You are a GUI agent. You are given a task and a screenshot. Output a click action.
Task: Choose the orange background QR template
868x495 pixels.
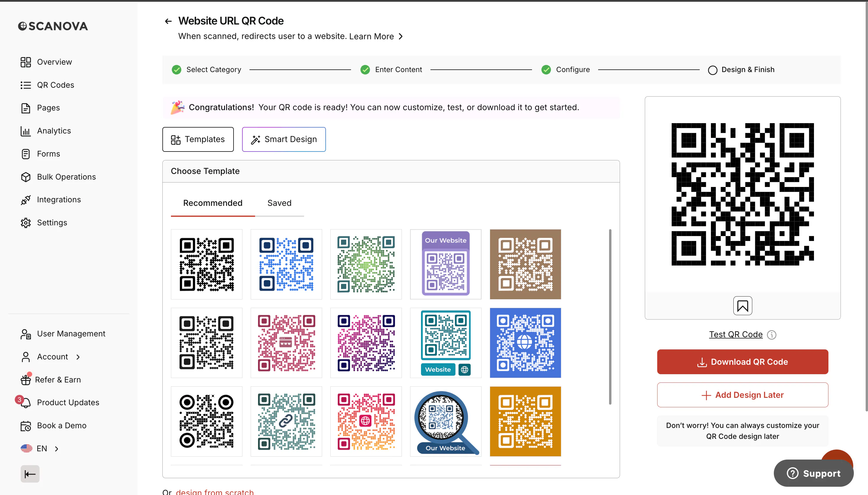[525, 421]
